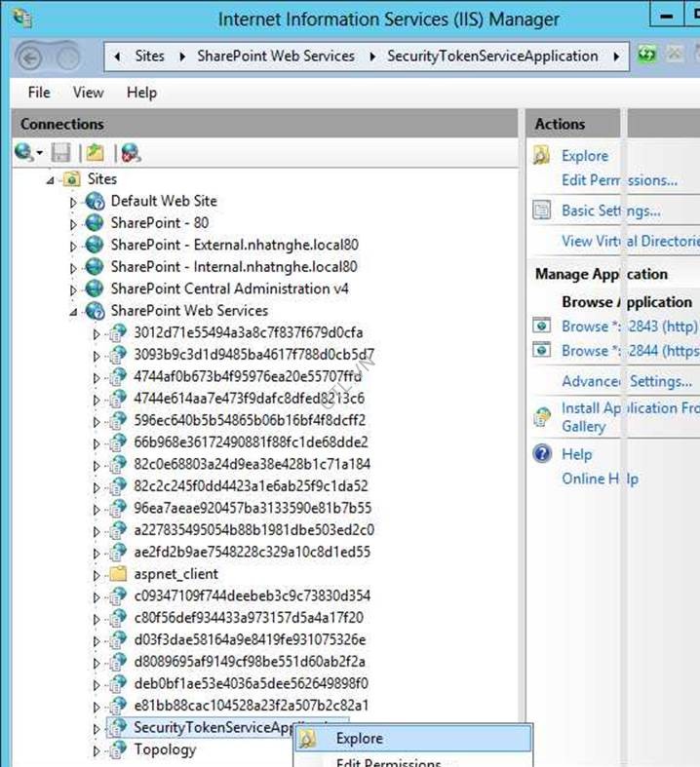Click the Install Application From Gallery icon
The height and width of the screenshot is (767, 700).
coord(541,417)
